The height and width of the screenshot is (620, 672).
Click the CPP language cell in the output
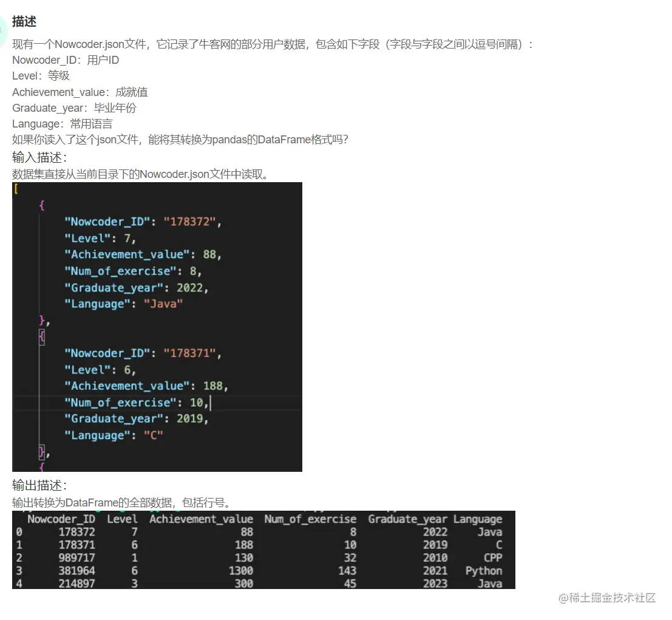tap(493, 558)
